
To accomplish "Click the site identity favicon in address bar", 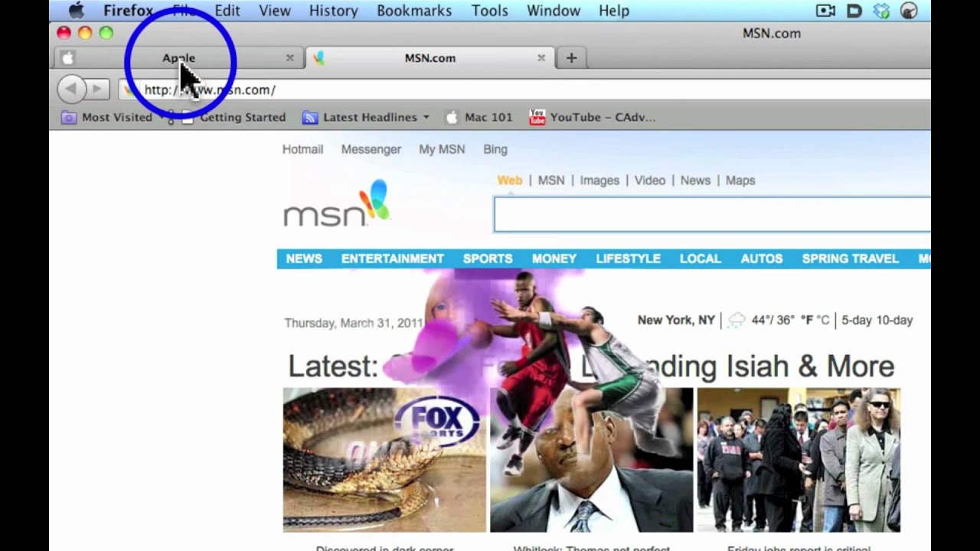I will click(129, 90).
